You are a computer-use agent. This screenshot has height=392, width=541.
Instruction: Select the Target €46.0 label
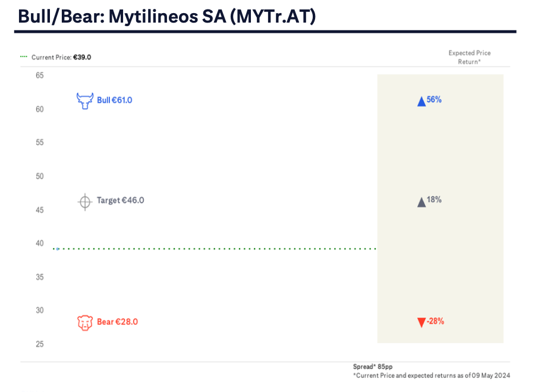pos(120,200)
